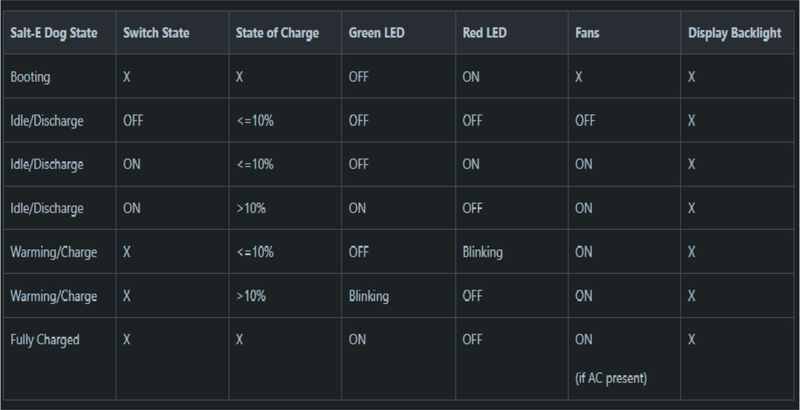Click the "OFF" cell in Switch State column

point(133,120)
